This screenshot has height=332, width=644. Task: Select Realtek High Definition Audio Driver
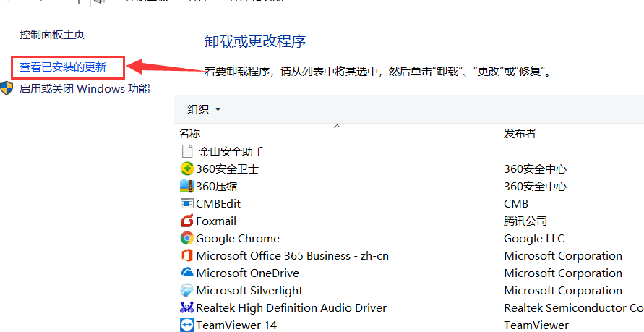click(x=291, y=307)
